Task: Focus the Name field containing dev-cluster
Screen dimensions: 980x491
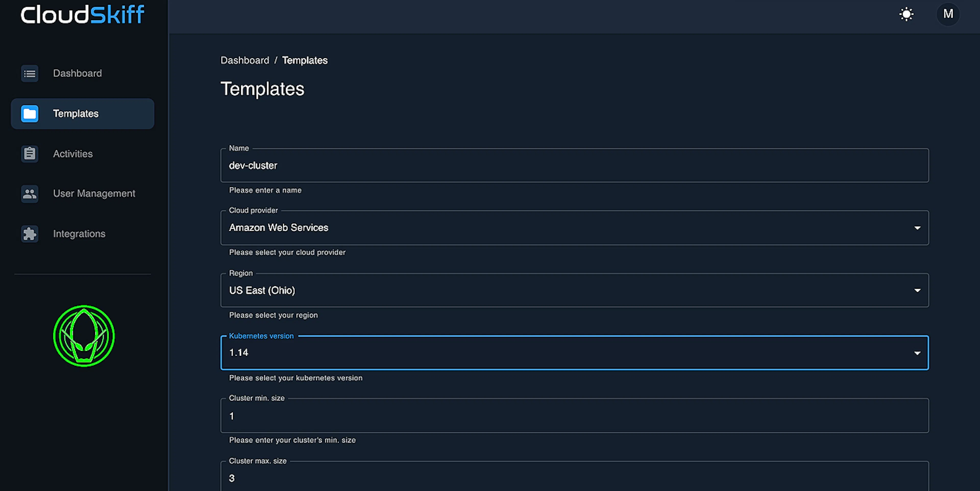Action: 574,165
